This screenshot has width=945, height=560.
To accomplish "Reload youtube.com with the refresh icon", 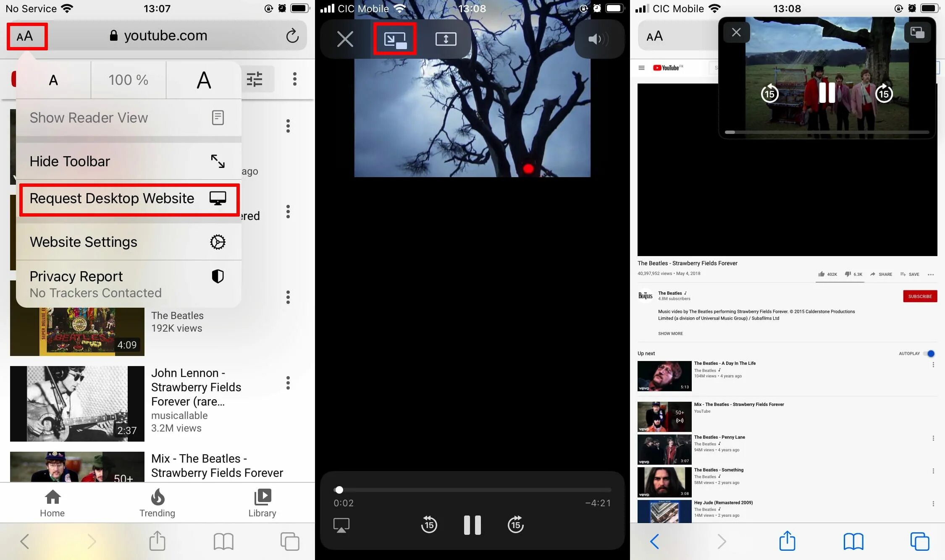I will pyautogui.click(x=292, y=36).
